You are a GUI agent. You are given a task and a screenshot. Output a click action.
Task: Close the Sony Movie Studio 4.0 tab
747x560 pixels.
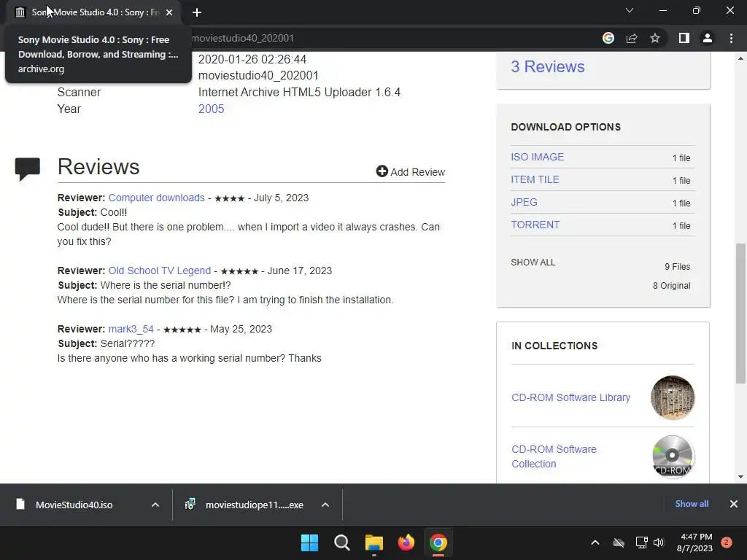[169, 12]
